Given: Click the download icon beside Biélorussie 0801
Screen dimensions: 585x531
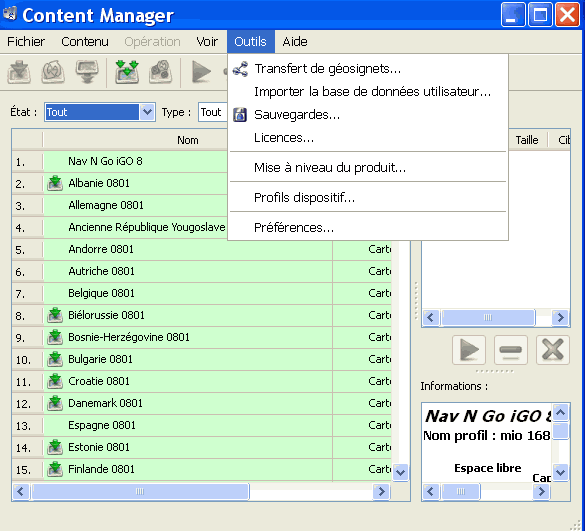Looking at the screenshot, I should click(55, 315).
